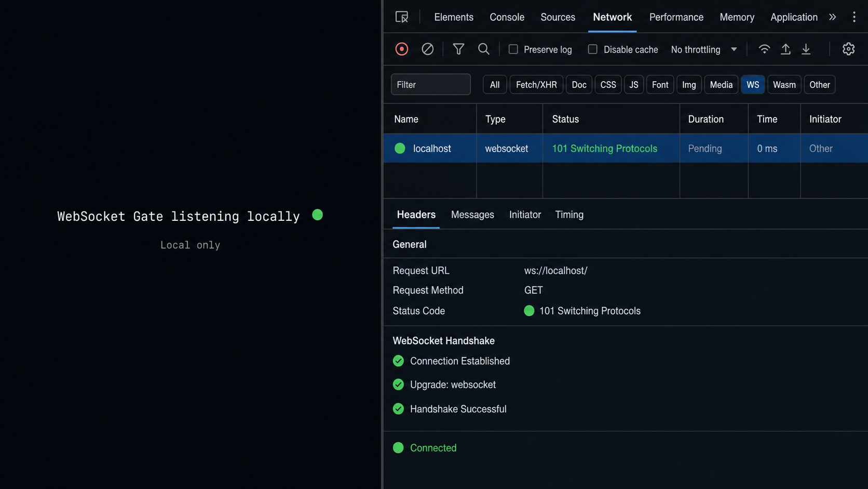Open DevTools three-dot menu
Image resolution: width=868 pixels, height=489 pixels.
854,17
